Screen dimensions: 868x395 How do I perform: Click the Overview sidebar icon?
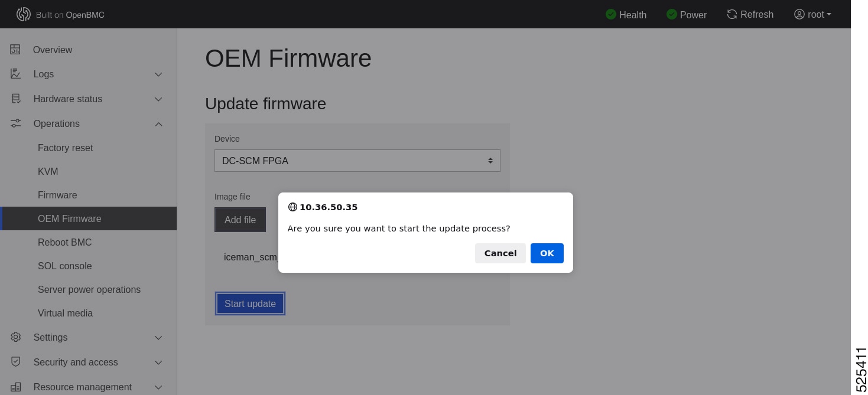[15, 50]
